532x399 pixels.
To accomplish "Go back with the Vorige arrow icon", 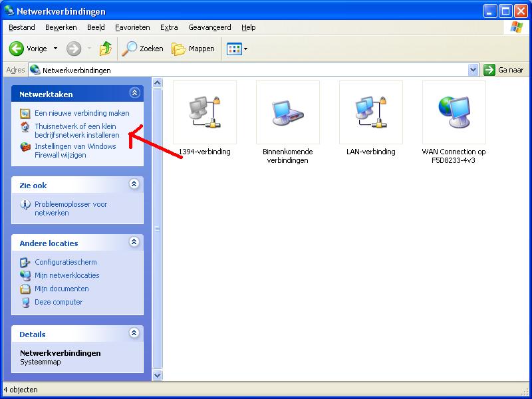I will (16, 49).
